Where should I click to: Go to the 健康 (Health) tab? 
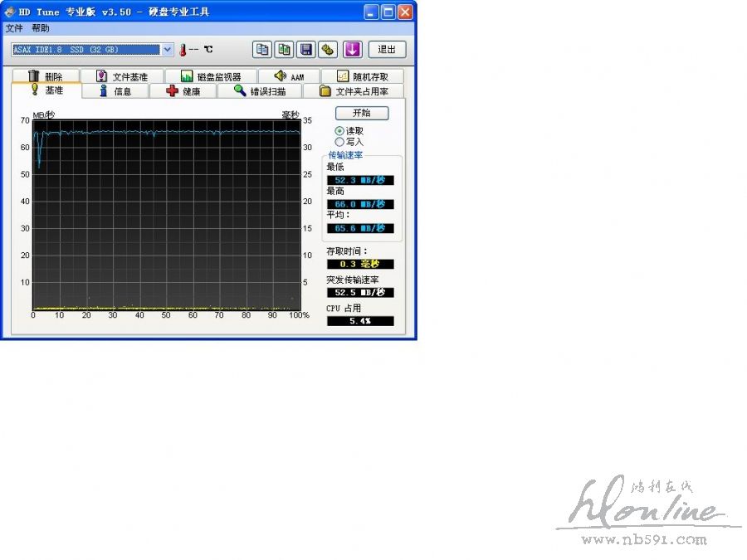click(183, 91)
